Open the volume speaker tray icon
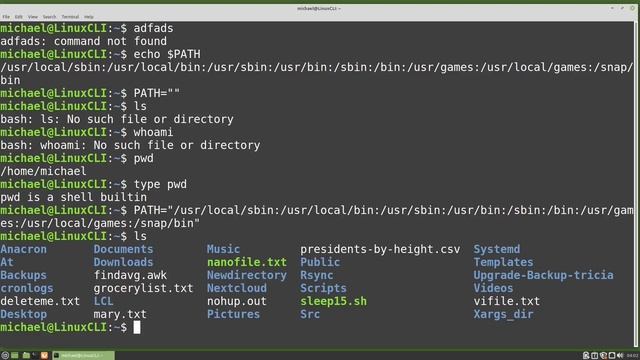The height and width of the screenshot is (360, 640). (620, 356)
